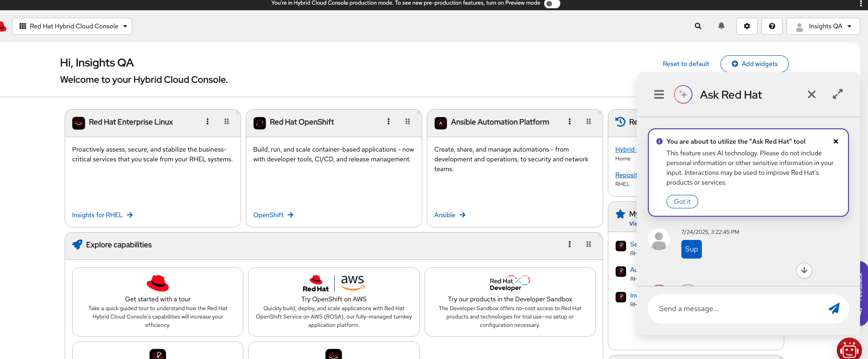Open the notifications bell
Screen dimensions: 868x359
[x=721, y=26]
